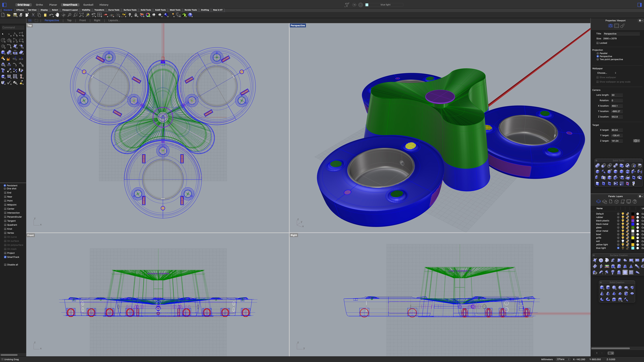Open the Wallpaper Choose dropdown
This screenshot has height=362, width=644.
click(606, 73)
